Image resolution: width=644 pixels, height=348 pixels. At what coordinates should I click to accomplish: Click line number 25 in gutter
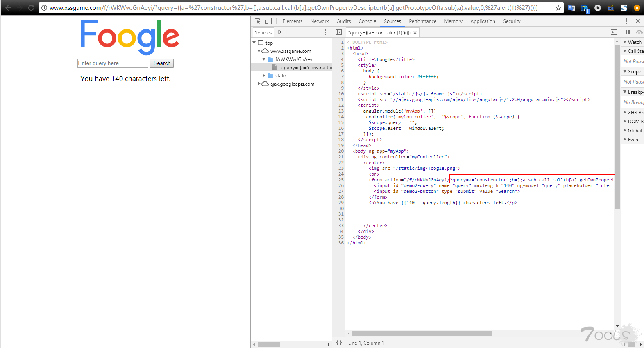point(341,180)
